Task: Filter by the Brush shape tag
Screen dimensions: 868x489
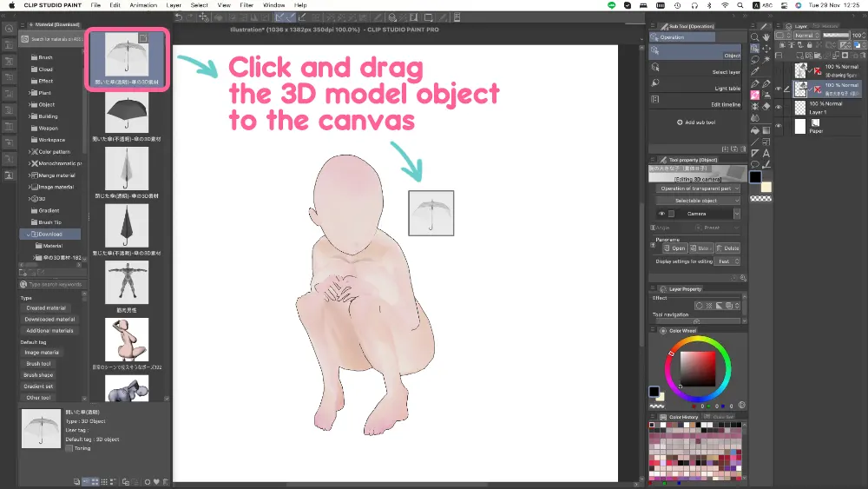Action: point(38,375)
